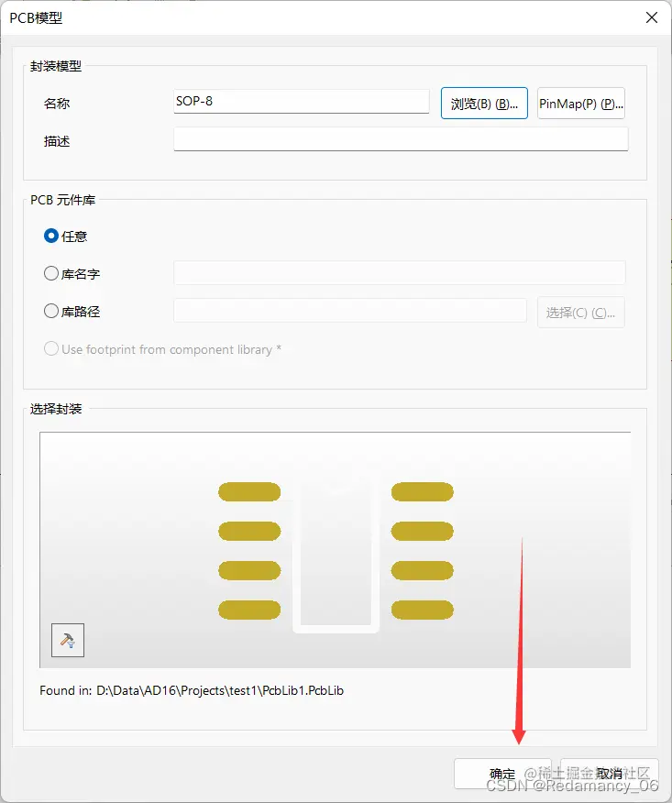Click the 库路径 path field
The width and height of the screenshot is (672, 803).
pyautogui.click(x=350, y=311)
